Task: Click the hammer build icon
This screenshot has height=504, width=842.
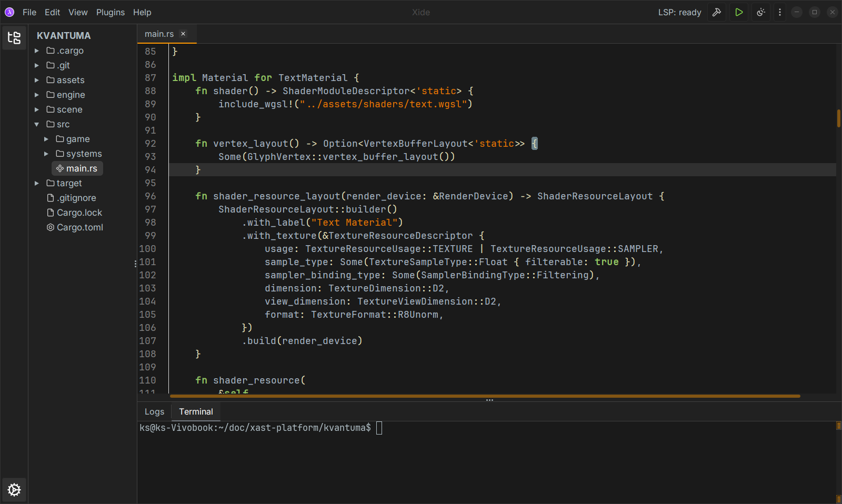Action: pos(716,12)
